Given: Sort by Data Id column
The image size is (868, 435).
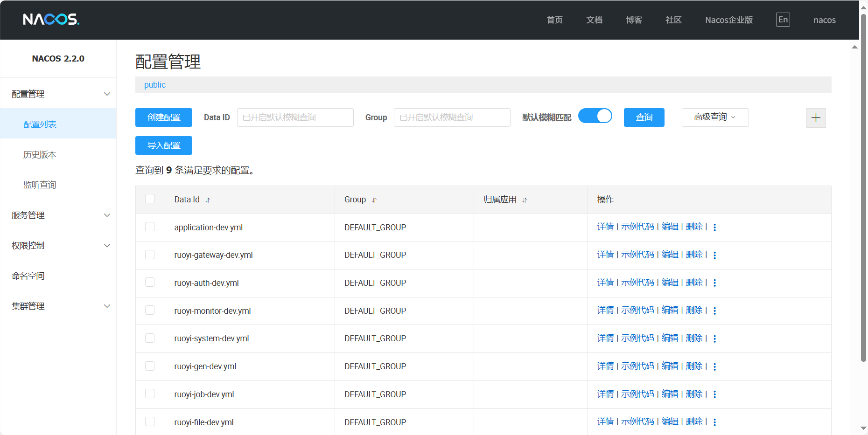Looking at the screenshot, I should click(208, 200).
